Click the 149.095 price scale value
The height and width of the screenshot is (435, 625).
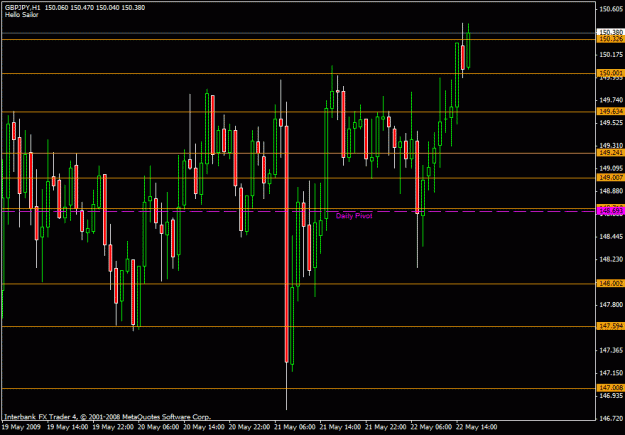point(611,168)
